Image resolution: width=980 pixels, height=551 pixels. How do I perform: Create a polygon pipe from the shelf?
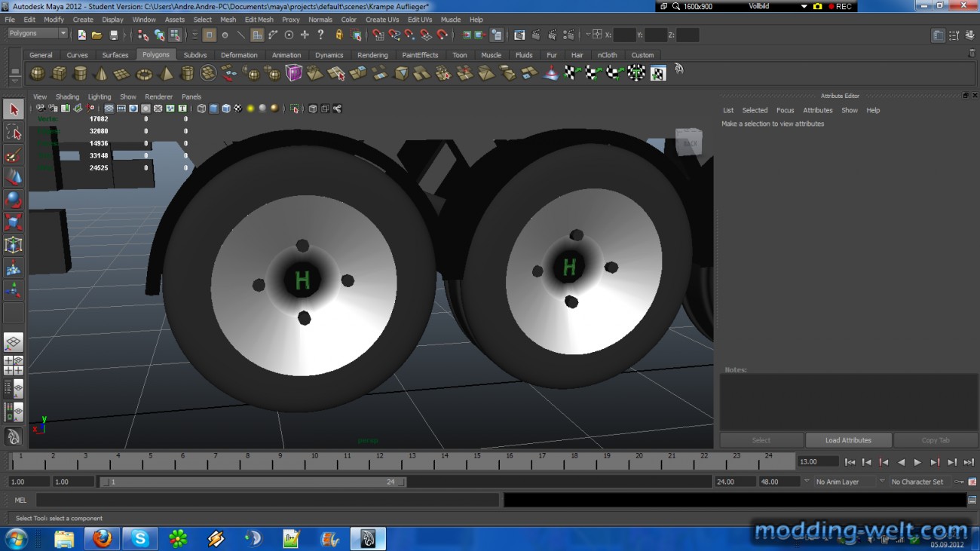tap(187, 73)
